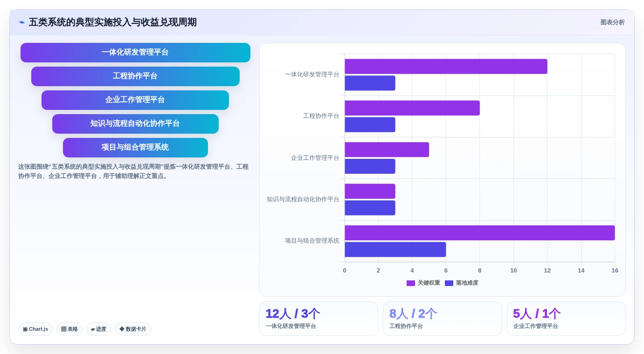Click the purple 项目与组合管理系统 chart bar
Screen dimensions: 644x354
click(480, 233)
